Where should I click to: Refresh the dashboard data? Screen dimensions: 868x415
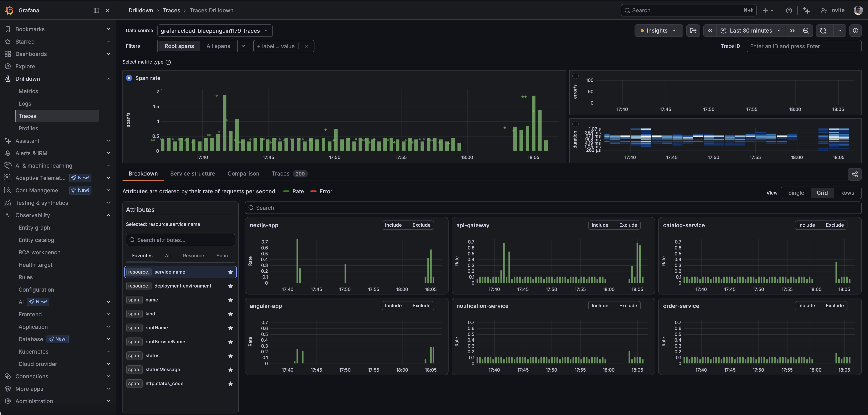823,31
